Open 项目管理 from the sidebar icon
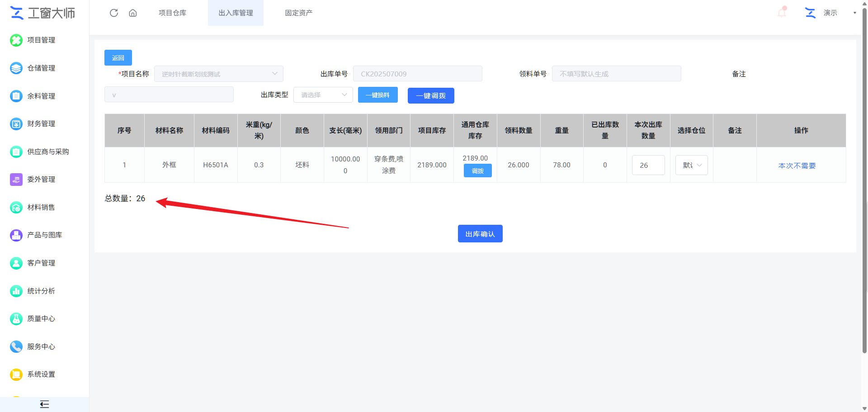The image size is (868, 412). [x=16, y=40]
